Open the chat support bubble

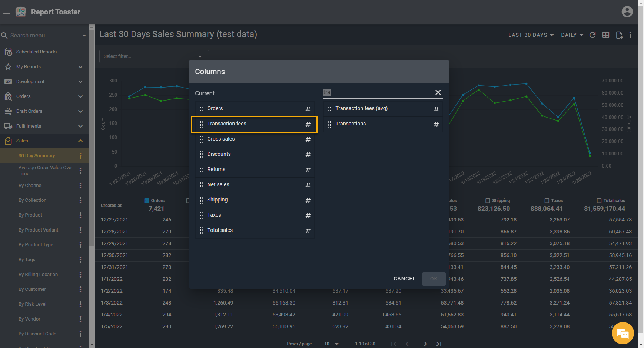pyautogui.click(x=623, y=334)
